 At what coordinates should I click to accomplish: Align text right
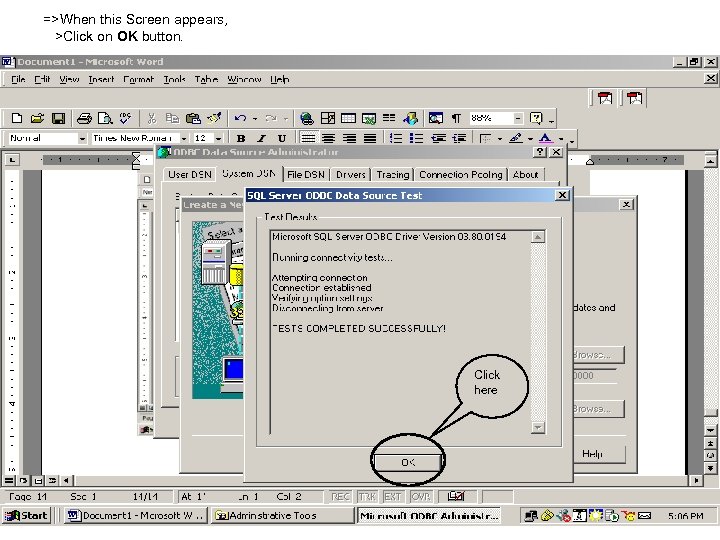(x=349, y=138)
